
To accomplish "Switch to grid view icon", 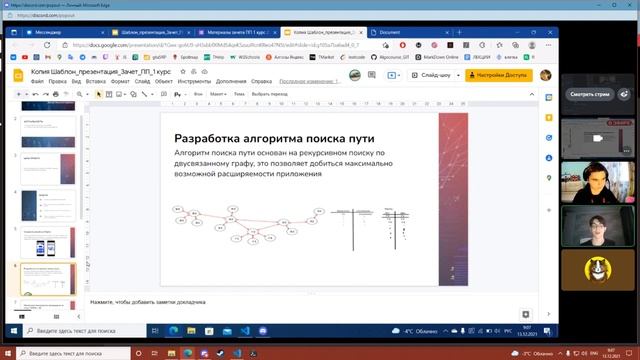I will 56,317.
